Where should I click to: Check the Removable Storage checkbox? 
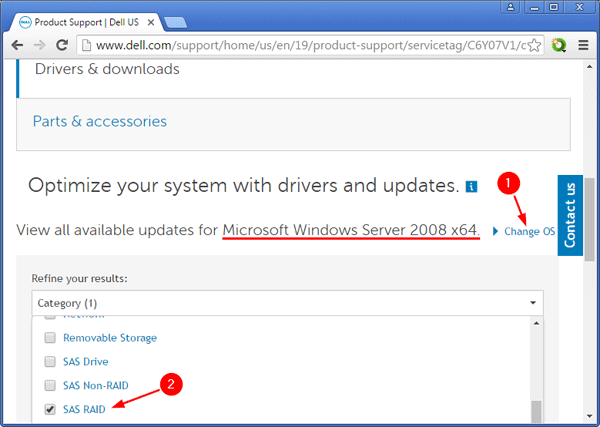tap(50, 338)
